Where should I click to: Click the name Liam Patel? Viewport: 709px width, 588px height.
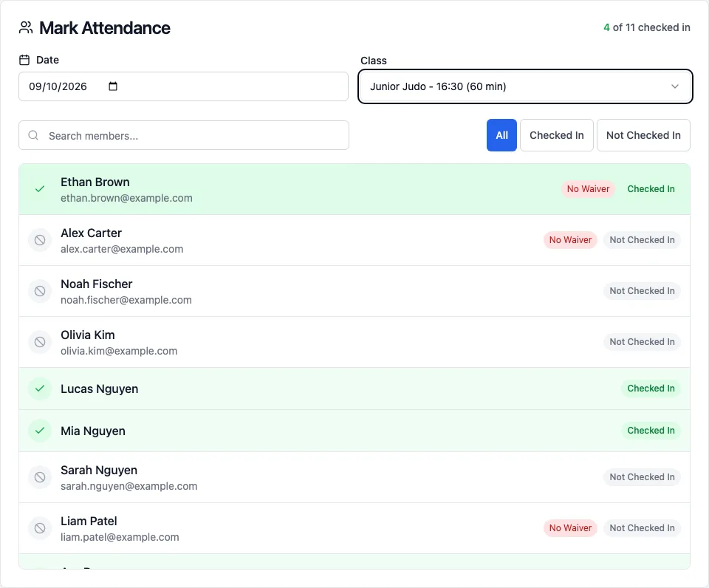89,521
